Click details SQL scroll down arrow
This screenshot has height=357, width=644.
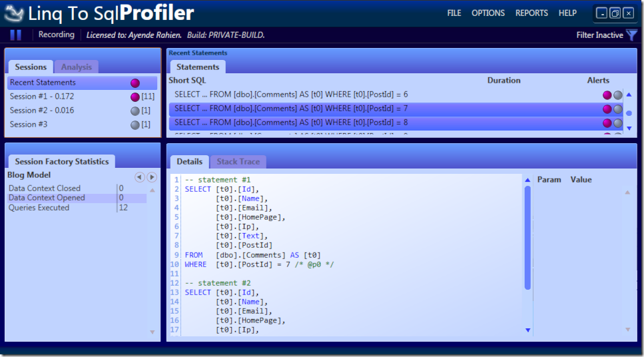pyautogui.click(x=527, y=330)
